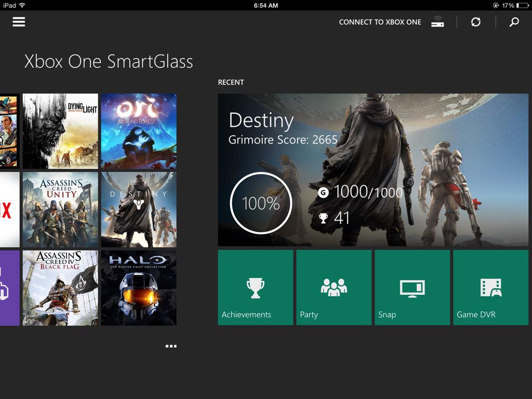Screen dimensions: 532x399
Task: Open Assassin's Creed Unity tile
Action: coord(60,210)
